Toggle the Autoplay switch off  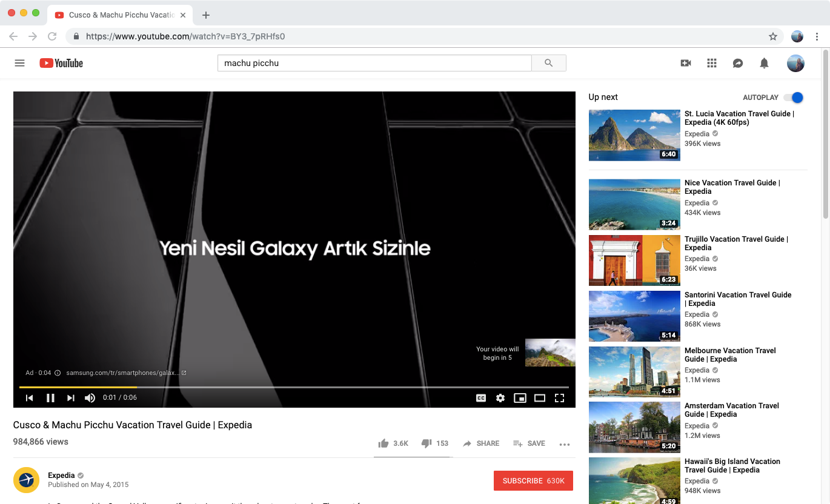pyautogui.click(x=793, y=98)
